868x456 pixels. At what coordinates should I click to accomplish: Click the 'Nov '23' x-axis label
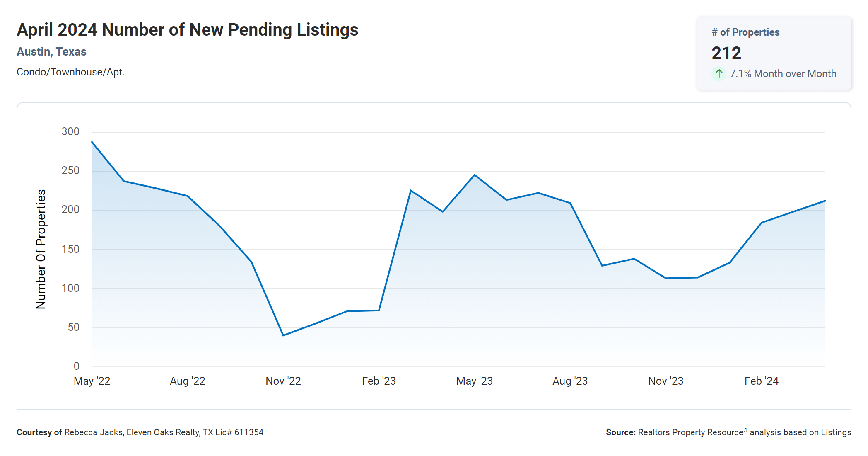click(665, 381)
